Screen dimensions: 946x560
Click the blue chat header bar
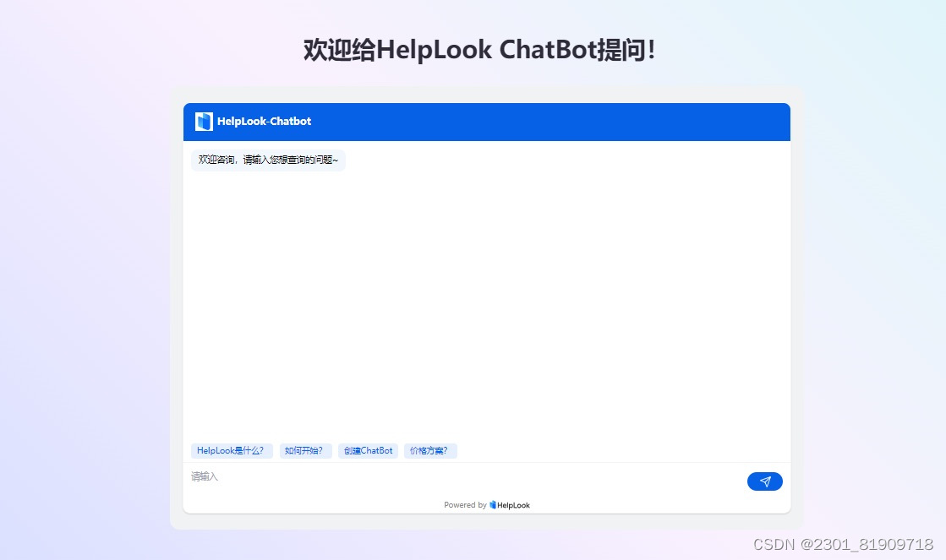(x=550, y=121)
